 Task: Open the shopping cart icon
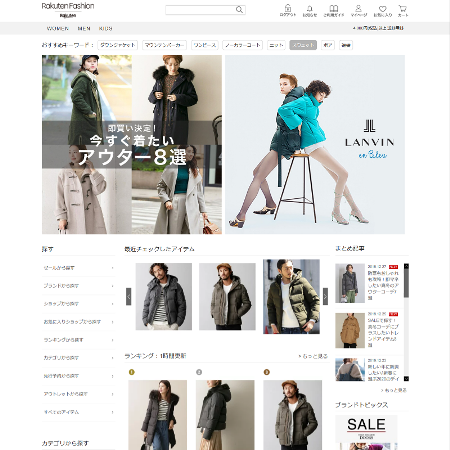(x=403, y=10)
